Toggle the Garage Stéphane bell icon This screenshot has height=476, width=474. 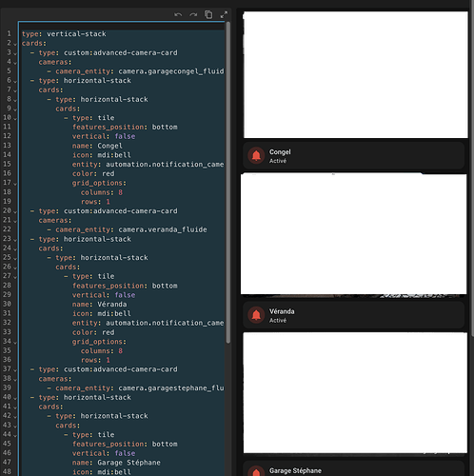(256, 471)
